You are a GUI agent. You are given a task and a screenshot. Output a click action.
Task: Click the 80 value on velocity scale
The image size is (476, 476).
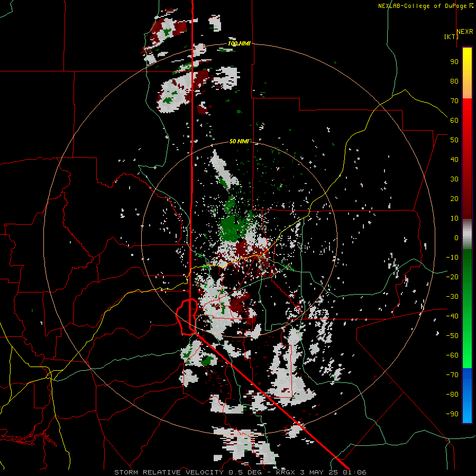[454, 81]
